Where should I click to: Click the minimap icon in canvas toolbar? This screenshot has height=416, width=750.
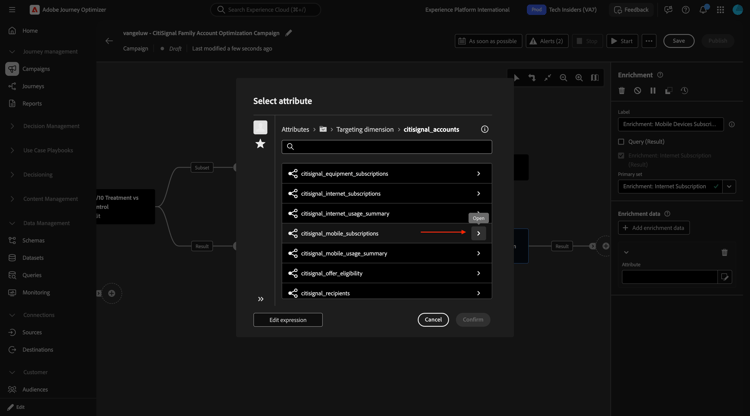point(595,78)
